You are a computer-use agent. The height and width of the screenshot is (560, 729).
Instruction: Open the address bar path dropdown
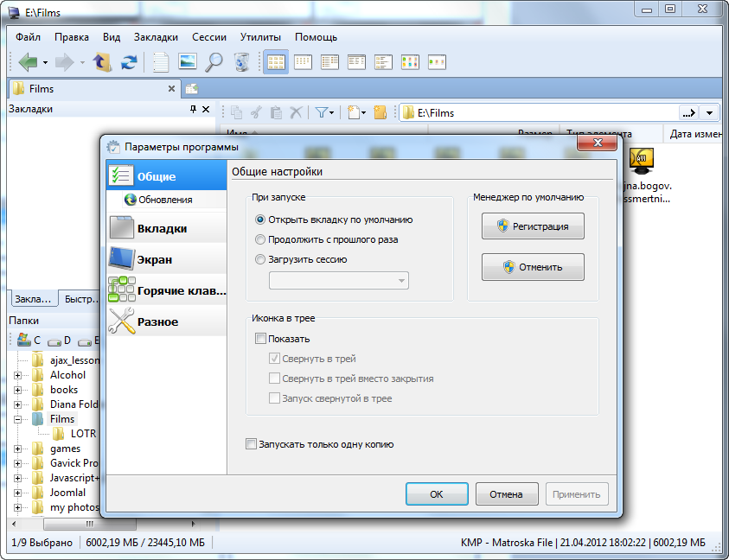(710, 112)
